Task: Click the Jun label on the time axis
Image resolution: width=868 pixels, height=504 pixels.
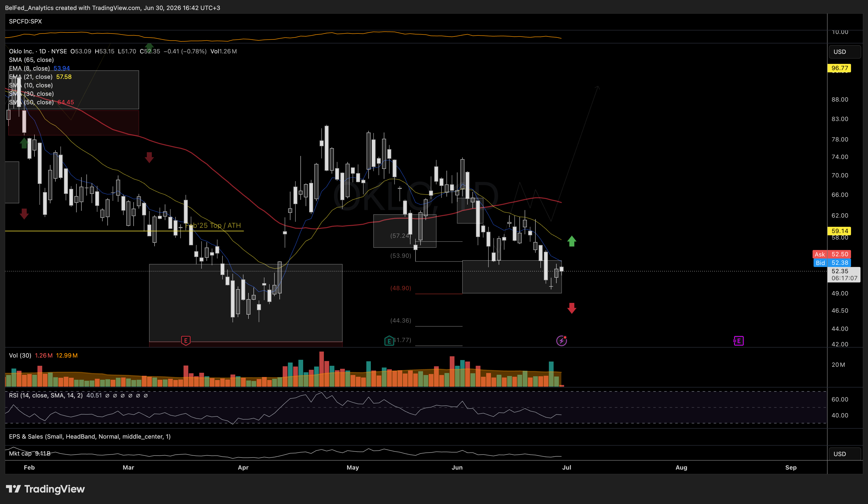Action: pyautogui.click(x=457, y=468)
